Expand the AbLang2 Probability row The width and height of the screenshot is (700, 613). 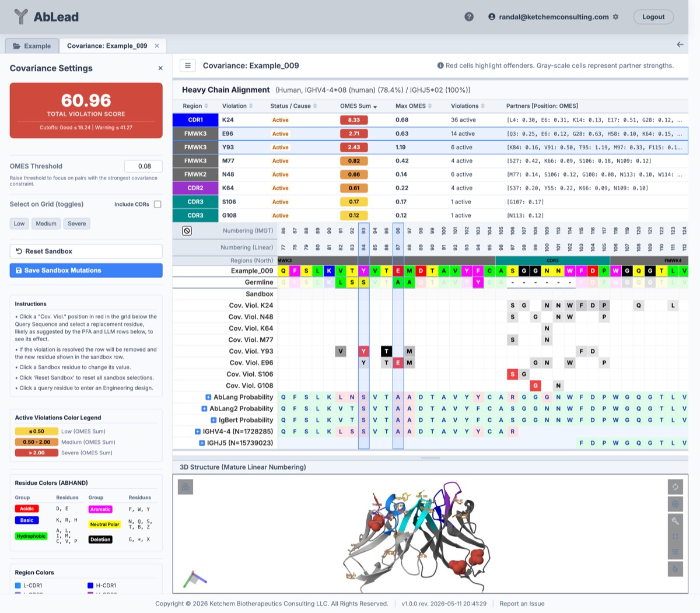(204, 409)
